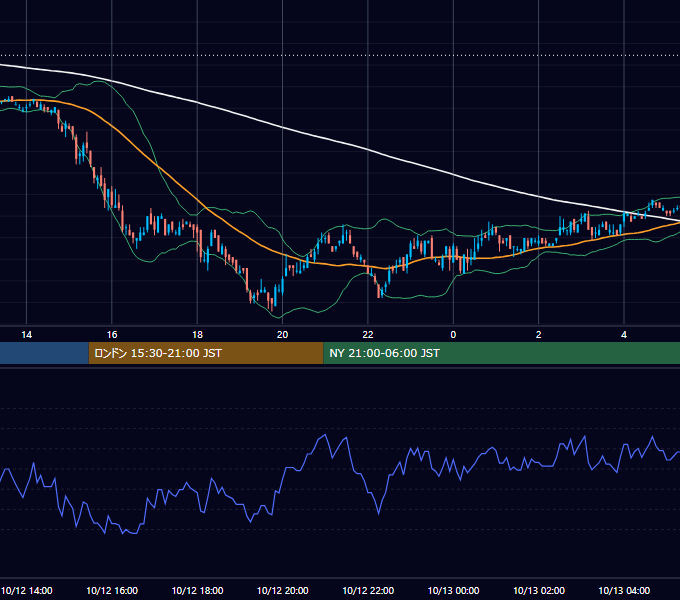Click the 10/13 04:00 date label
The image size is (680, 600).
624,590
